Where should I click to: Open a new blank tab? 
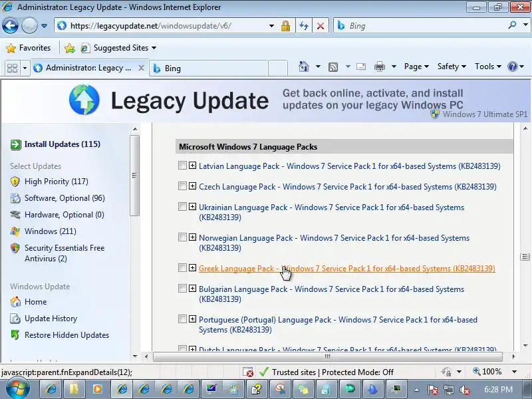[278, 68]
